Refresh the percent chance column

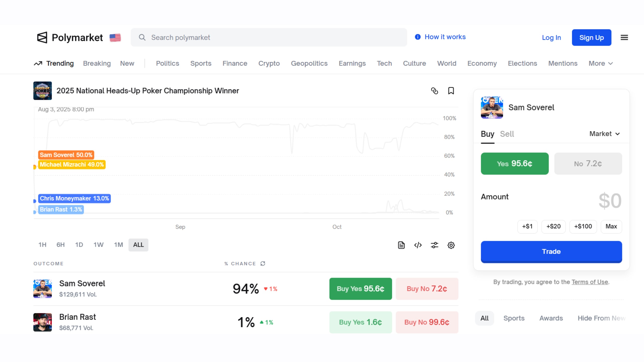point(263,263)
